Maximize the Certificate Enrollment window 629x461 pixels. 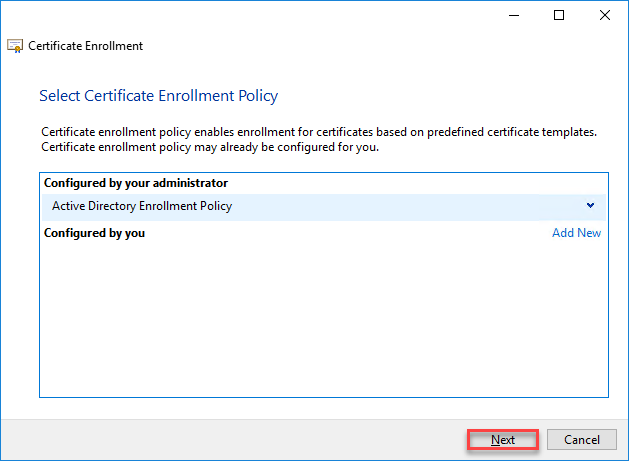pos(559,15)
